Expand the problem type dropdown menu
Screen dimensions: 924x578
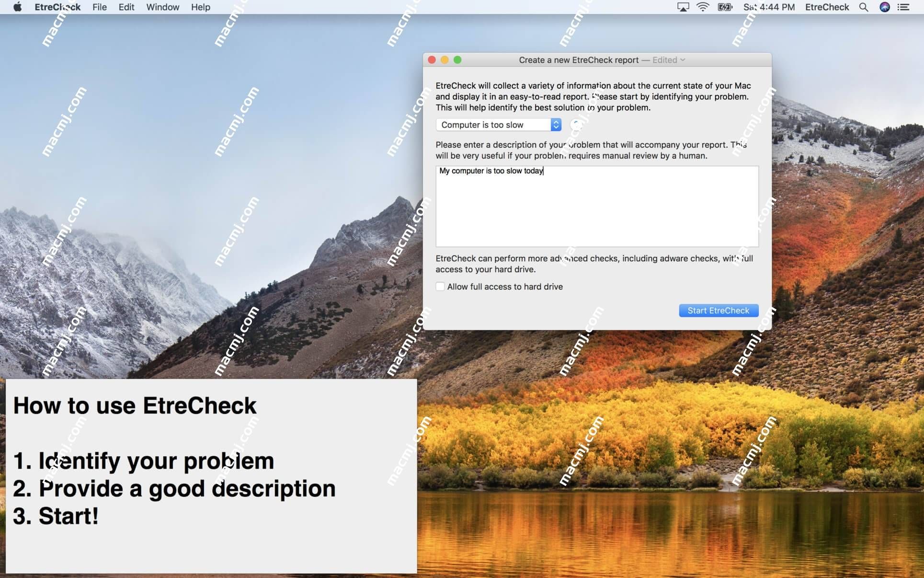(x=556, y=125)
